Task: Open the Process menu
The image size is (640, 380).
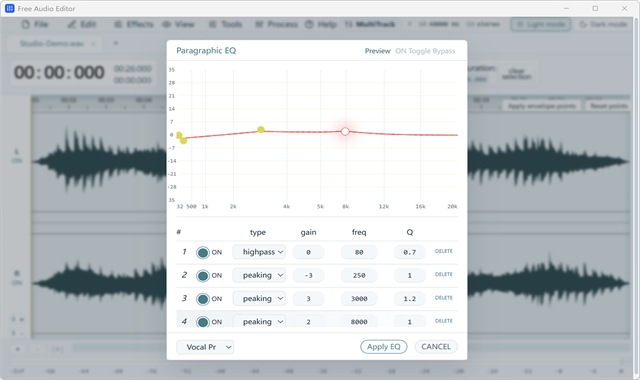Action: [277, 24]
